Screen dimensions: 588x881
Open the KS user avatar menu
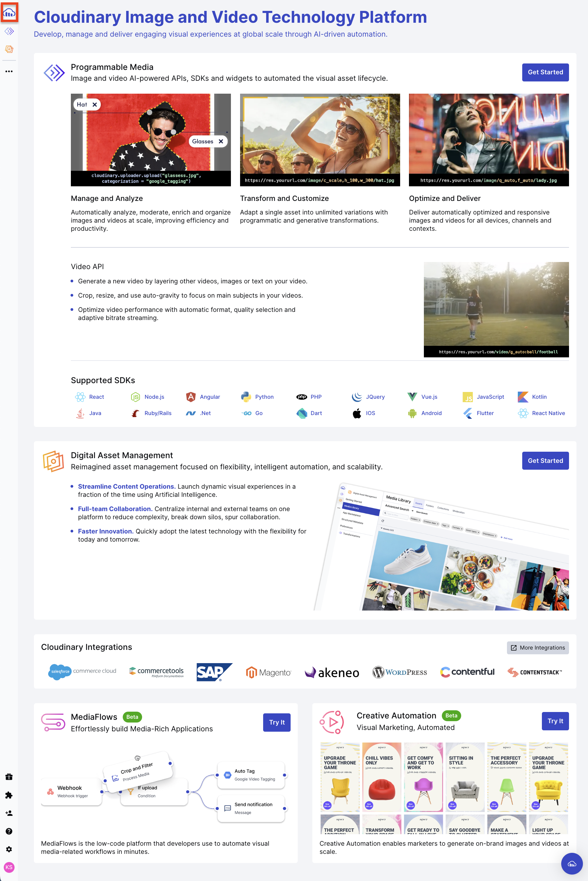point(9,867)
